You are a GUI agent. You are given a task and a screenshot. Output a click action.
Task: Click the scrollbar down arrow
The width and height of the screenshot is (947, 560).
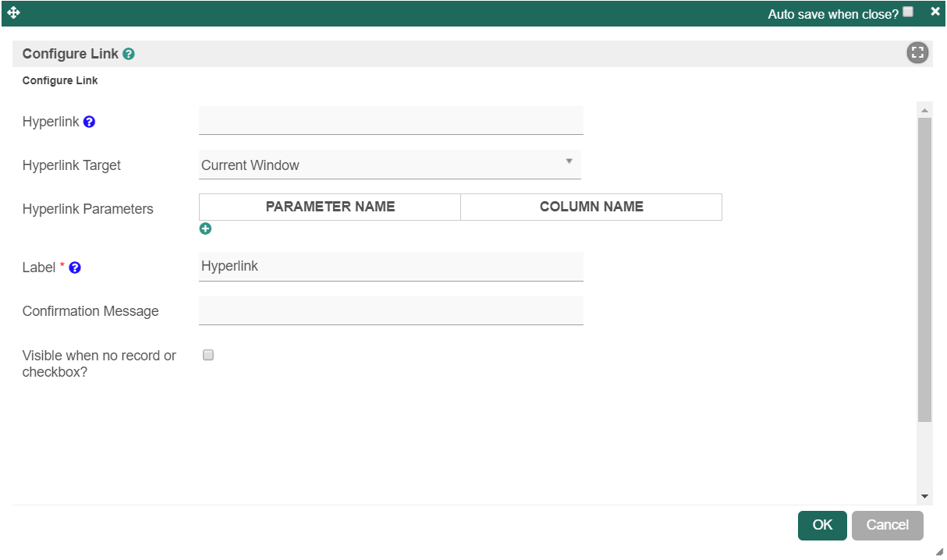click(924, 496)
